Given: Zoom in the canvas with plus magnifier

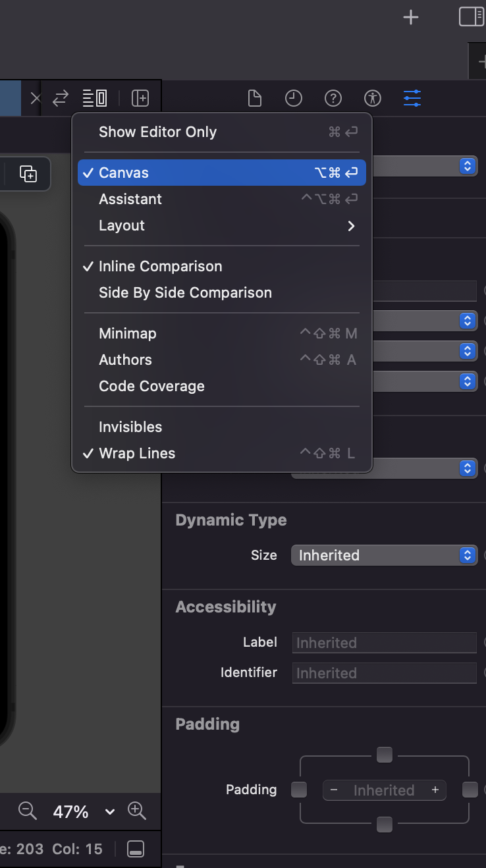Looking at the screenshot, I should click(137, 811).
